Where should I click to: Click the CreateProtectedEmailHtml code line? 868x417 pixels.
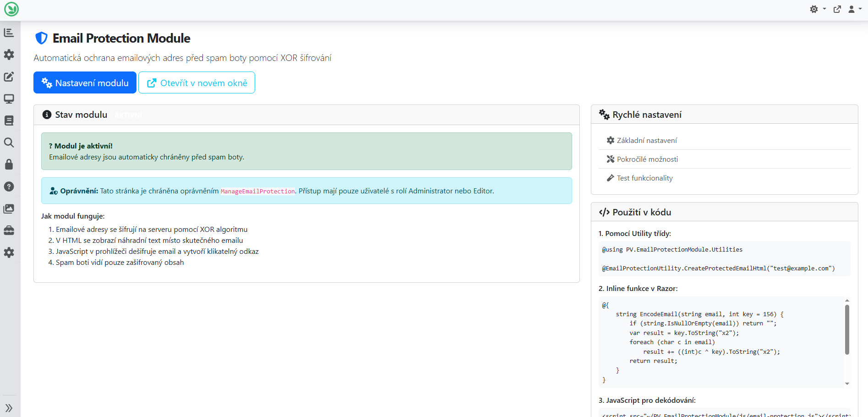tap(718, 268)
